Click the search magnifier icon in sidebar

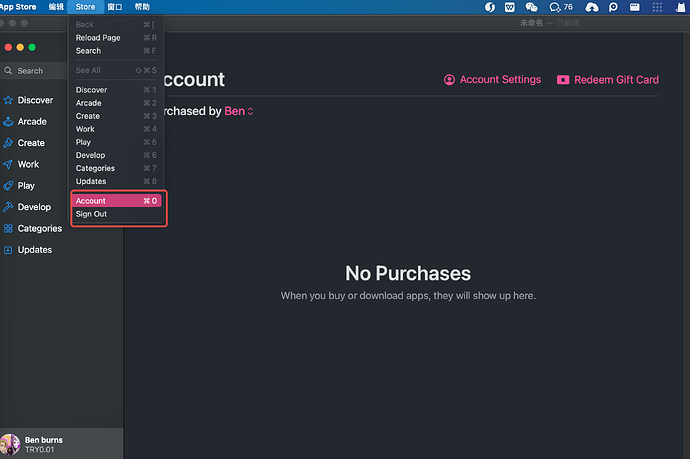coord(8,70)
